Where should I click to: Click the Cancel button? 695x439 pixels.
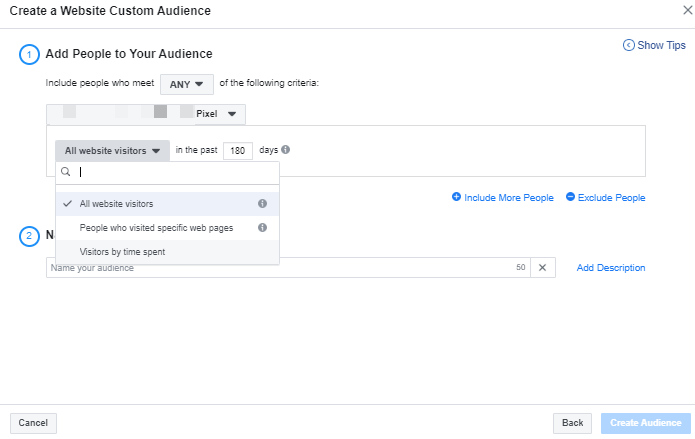pos(33,423)
